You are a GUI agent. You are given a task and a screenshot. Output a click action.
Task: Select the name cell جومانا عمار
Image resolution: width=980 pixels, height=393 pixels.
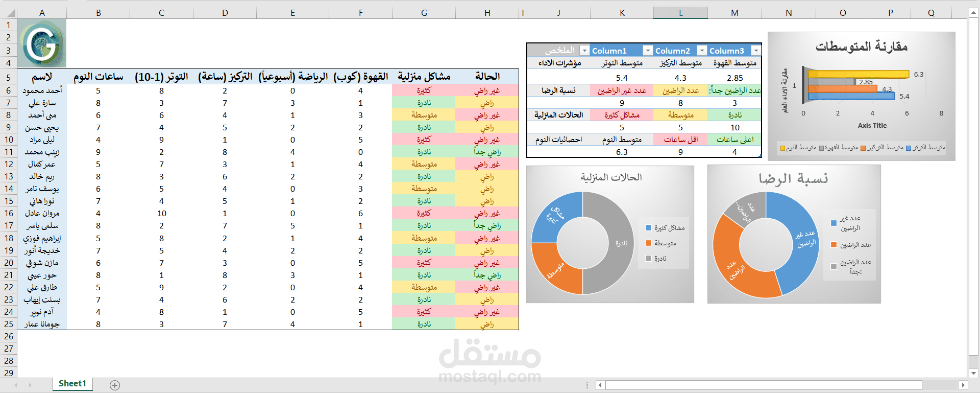42,324
